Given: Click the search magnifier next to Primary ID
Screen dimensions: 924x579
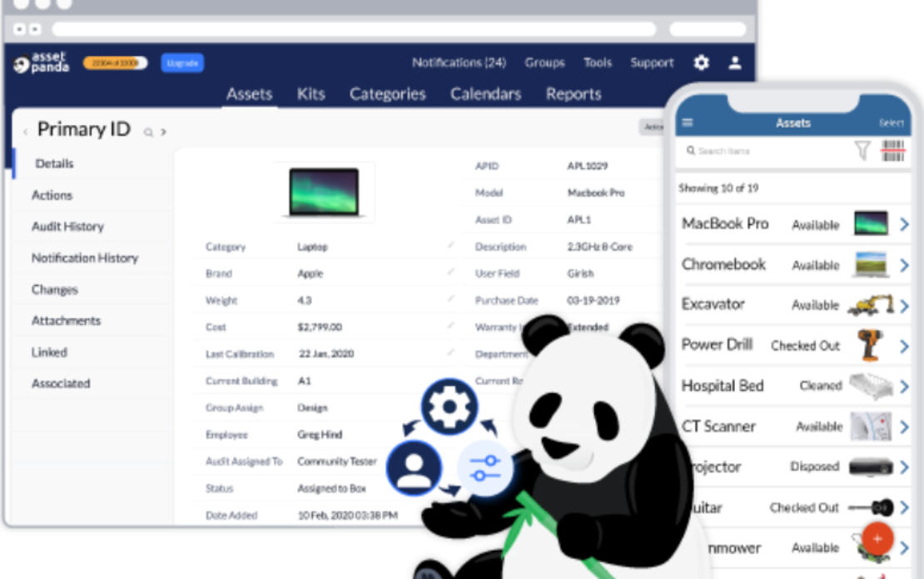Looking at the screenshot, I should click(x=148, y=131).
